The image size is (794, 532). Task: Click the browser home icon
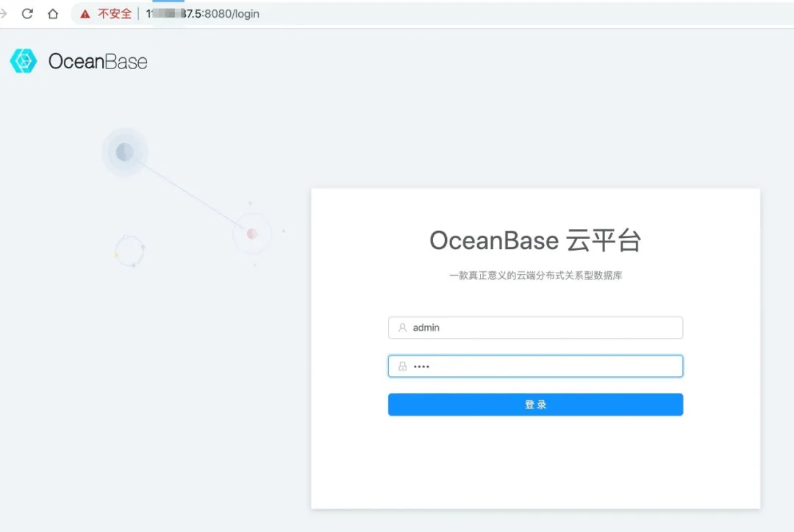click(53, 14)
